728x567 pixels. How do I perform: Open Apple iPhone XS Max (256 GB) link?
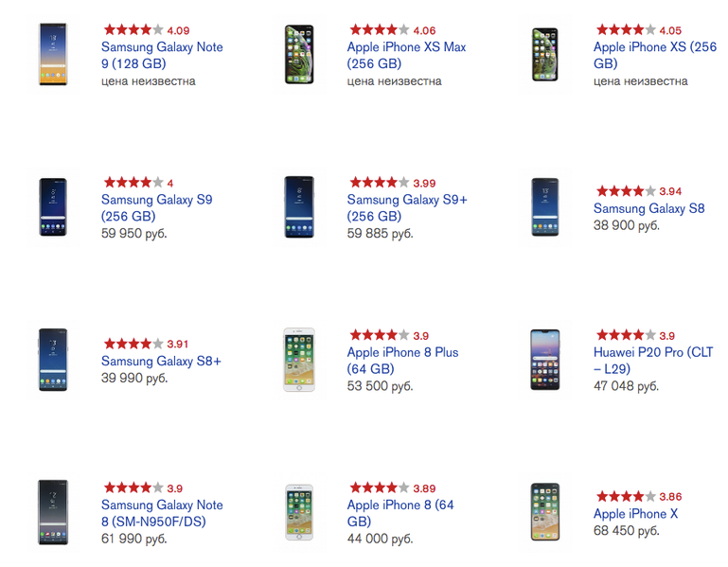pyautogui.click(x=406, y=56)
